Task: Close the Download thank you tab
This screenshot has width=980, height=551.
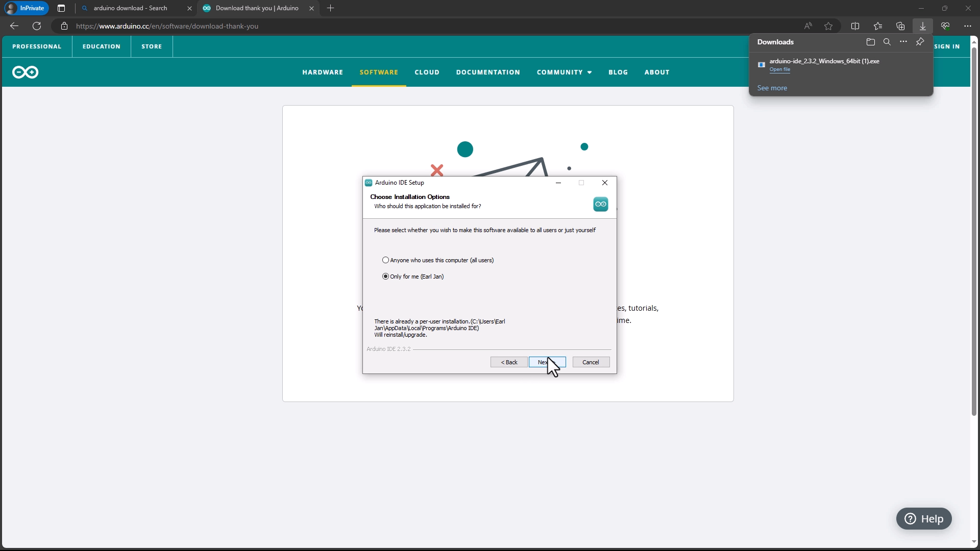Action: 311,8
